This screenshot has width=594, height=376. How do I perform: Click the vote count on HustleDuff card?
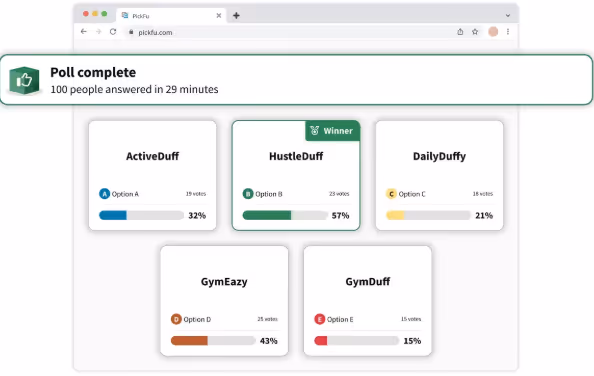339,194
